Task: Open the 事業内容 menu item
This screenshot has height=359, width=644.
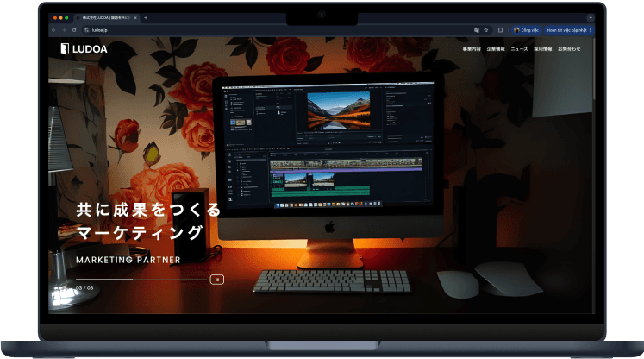Action: click(x=472, y=49)
